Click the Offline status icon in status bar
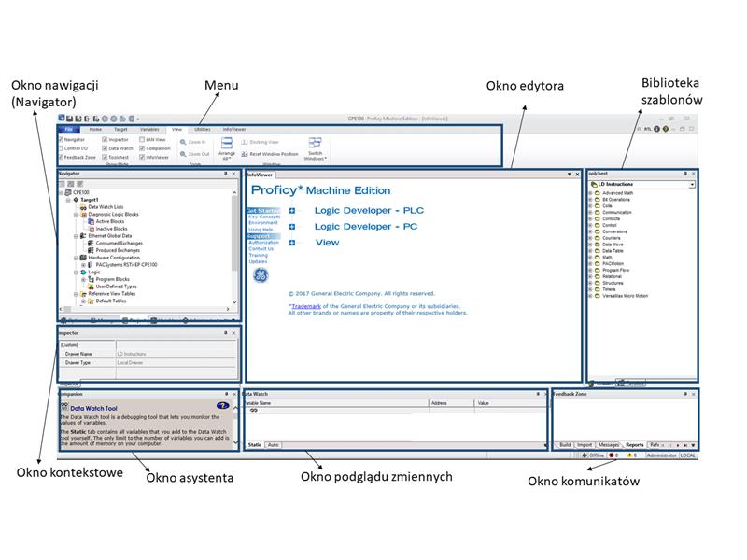747x560 pixels. point(585,455)
